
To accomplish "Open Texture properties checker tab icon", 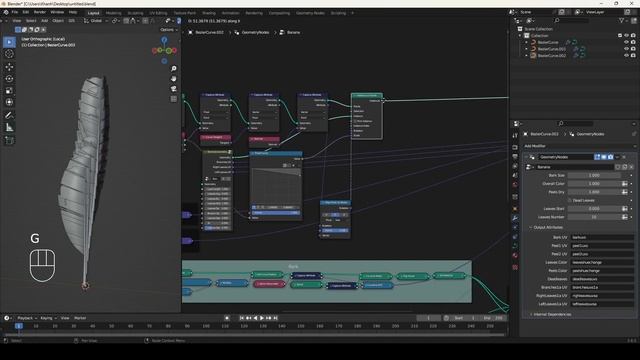I will click(515, 267).
